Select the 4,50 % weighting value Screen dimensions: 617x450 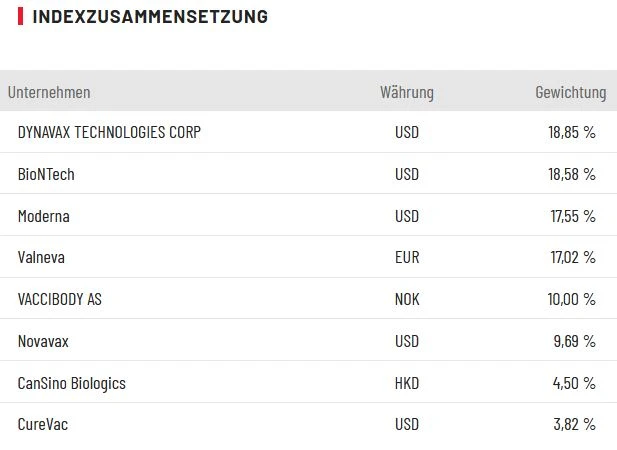pos(574,383)
